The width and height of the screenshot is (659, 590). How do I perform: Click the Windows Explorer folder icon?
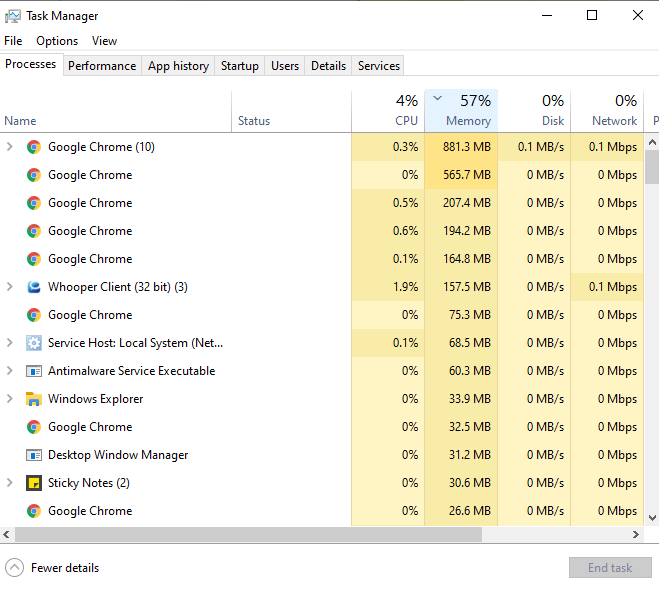[34, 399]
